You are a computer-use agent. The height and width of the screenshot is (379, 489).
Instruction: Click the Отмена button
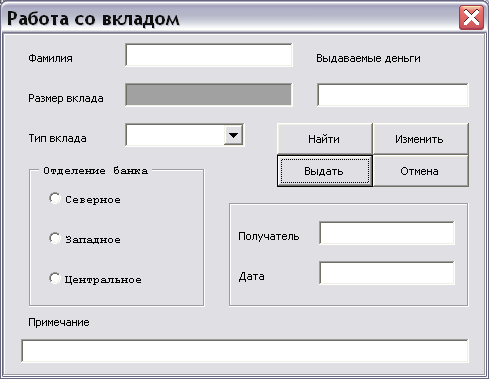(420, 171)
